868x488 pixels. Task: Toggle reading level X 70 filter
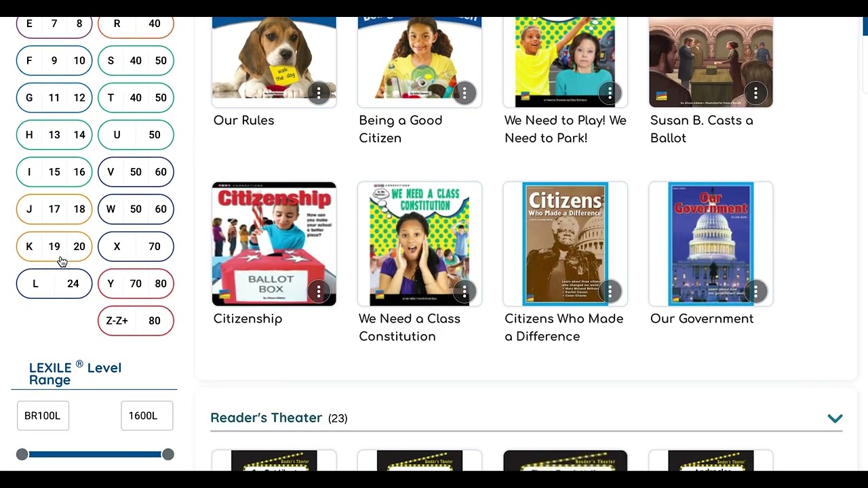tap(136, 247)
